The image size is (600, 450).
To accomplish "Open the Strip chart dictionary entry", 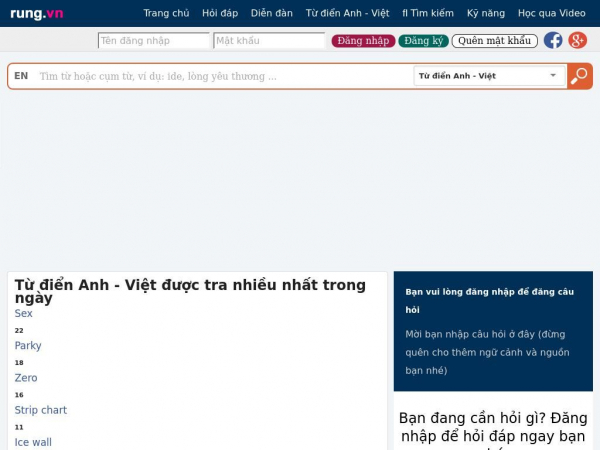I will [41, 410].
